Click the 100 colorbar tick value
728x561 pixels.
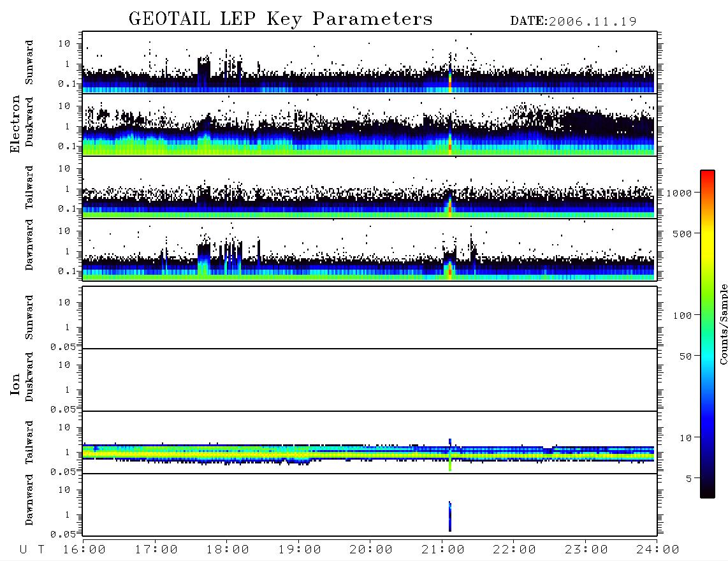click(x=682, y=316)
